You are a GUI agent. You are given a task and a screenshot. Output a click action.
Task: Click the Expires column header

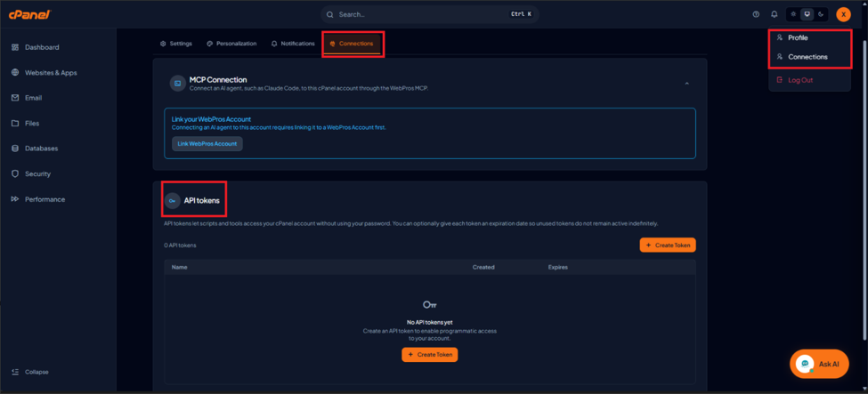click(x=558, y=268)
